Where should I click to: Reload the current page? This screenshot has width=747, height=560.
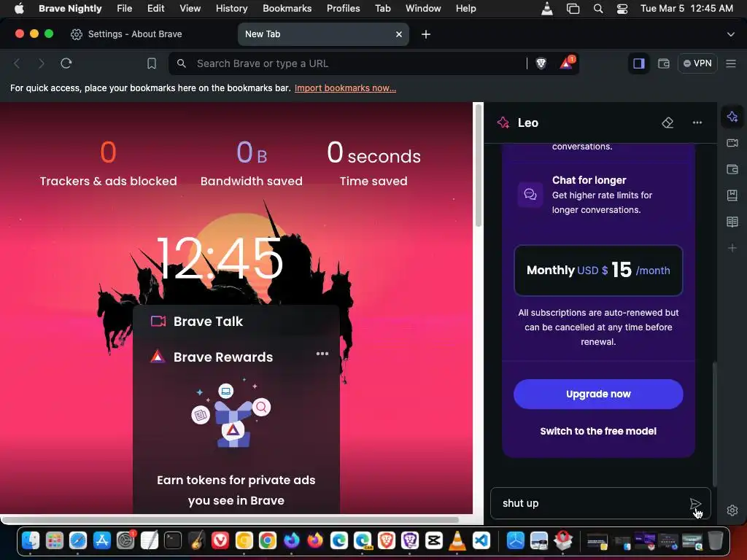[66, 63]
